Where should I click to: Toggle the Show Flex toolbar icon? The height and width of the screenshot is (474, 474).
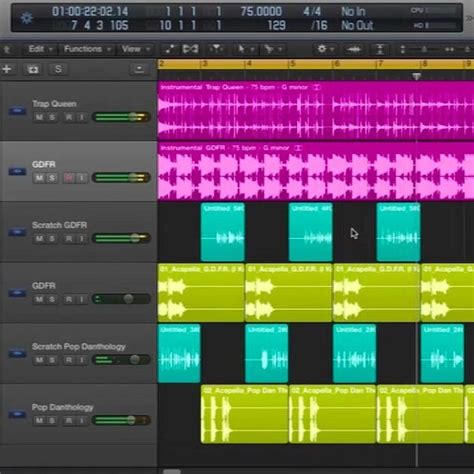(190, 49)
